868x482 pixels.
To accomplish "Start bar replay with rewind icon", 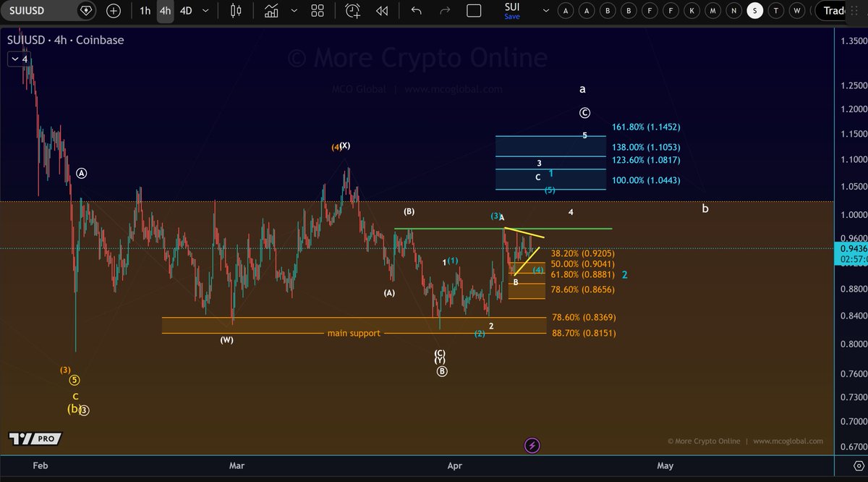I will coord(382,11).
